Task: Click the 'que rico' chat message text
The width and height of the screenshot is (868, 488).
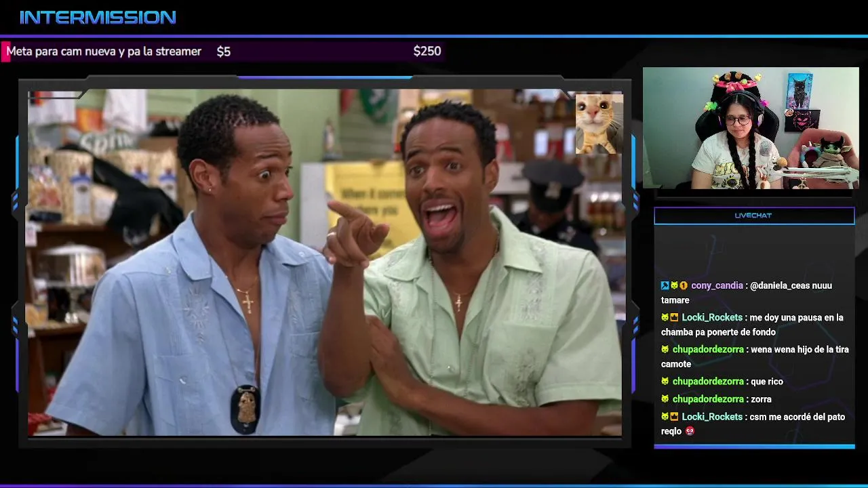Action: pyautogui.click(x=767, y=381)
